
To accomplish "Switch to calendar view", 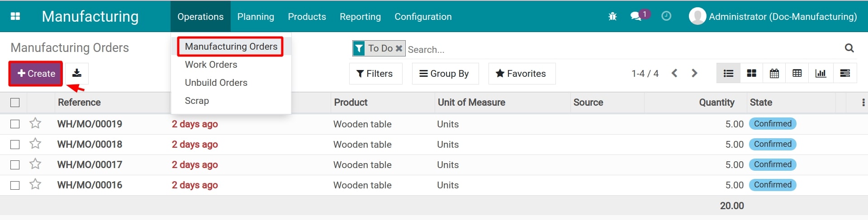I will [774, 73].
